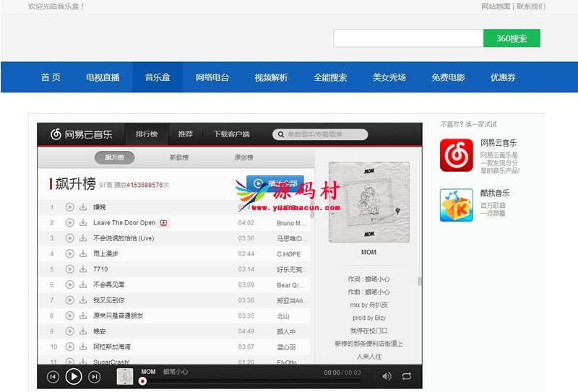578x392 pixels.
Task: Switch to the 新歌榜 chart
Action: 179,157
